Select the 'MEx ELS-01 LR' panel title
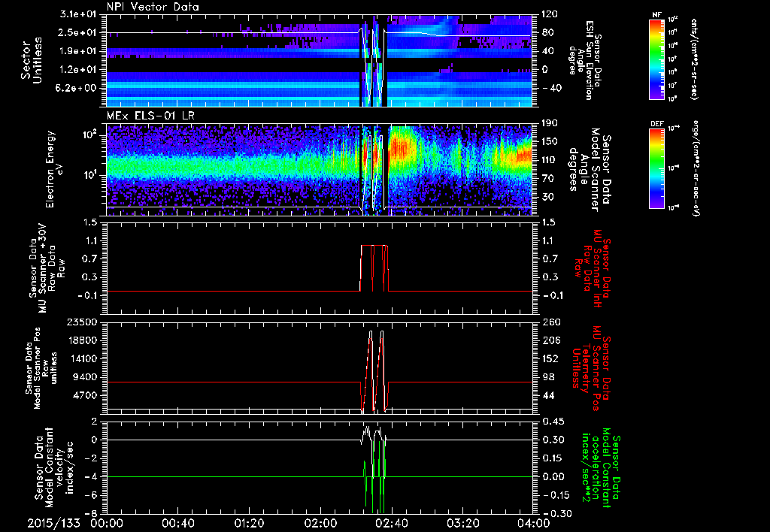 (150, 116)
